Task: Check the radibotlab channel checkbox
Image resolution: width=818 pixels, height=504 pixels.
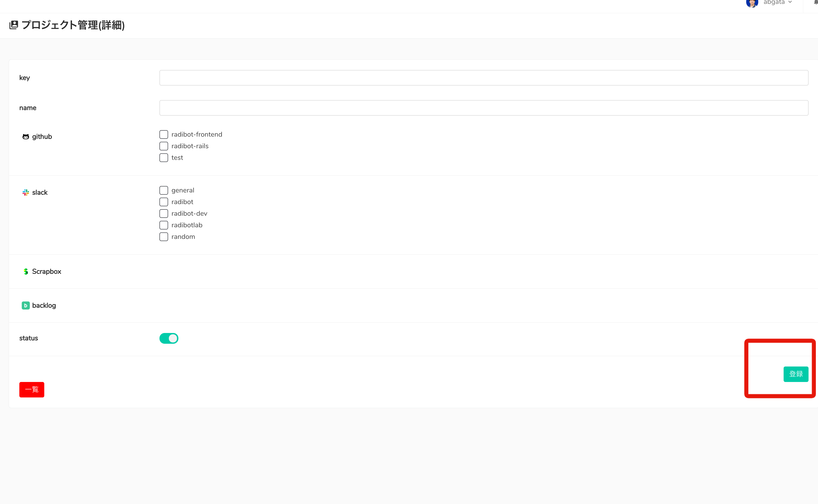Action: tap(164, 225)
